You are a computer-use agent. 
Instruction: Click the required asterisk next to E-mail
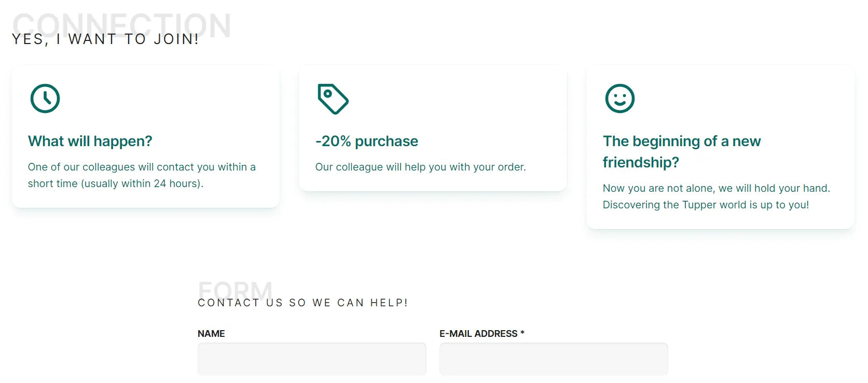point(522,333)
